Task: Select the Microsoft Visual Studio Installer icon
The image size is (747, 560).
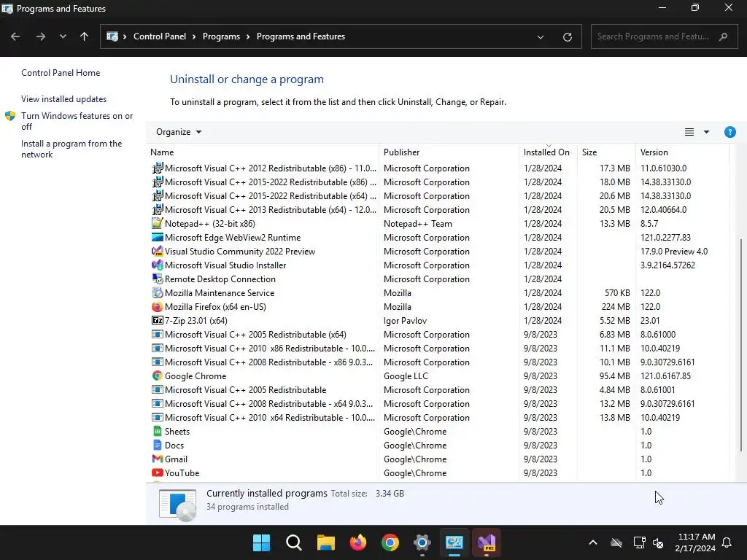Action: point(158,265)
